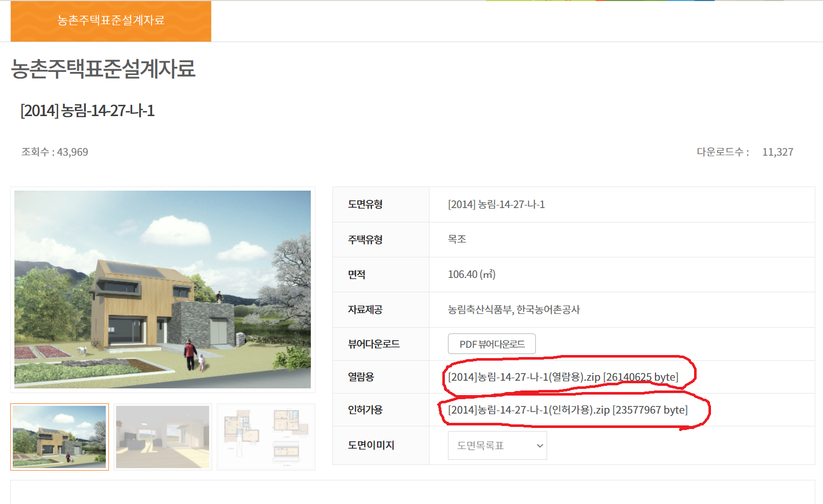Click the 목조 housing type value

tap(457, 239)
